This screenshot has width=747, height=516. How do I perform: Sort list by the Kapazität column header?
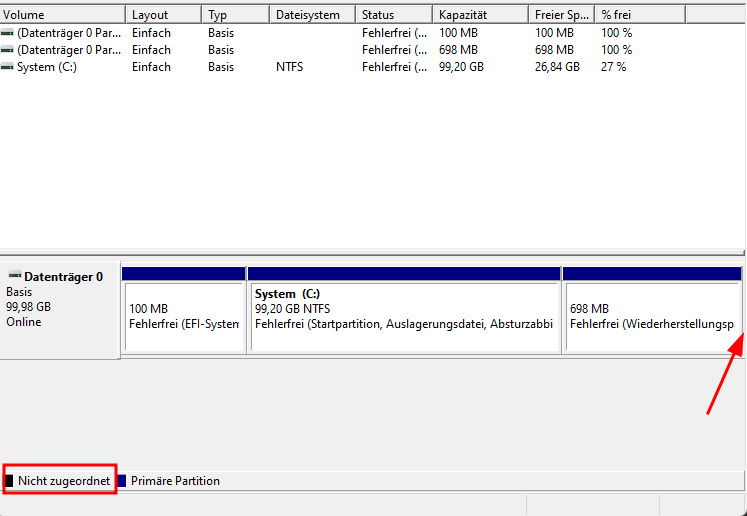[x=481, y=15]
